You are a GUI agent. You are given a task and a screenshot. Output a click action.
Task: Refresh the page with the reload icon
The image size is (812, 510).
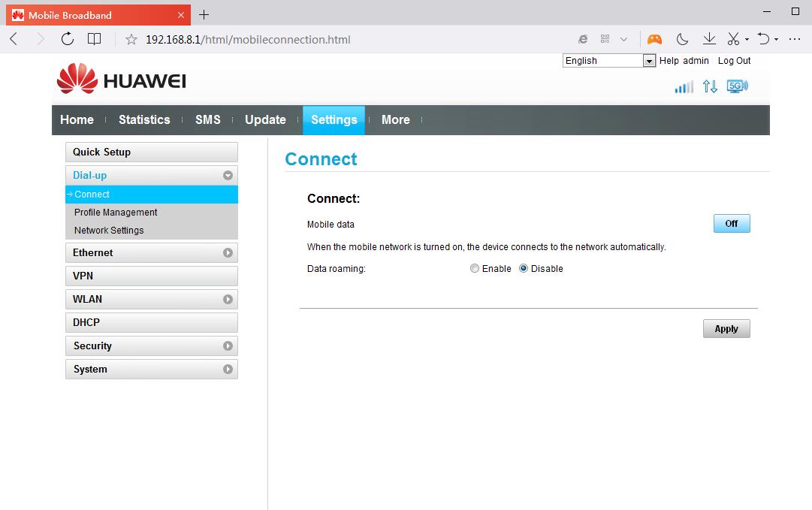pos(68,39)
